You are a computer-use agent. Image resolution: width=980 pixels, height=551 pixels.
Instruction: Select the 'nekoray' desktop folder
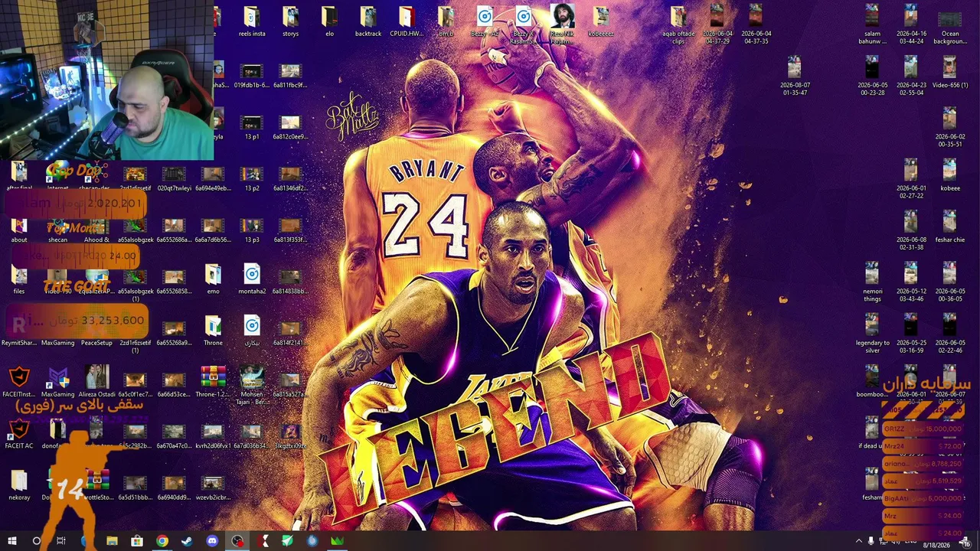click(x=19, y=486)
